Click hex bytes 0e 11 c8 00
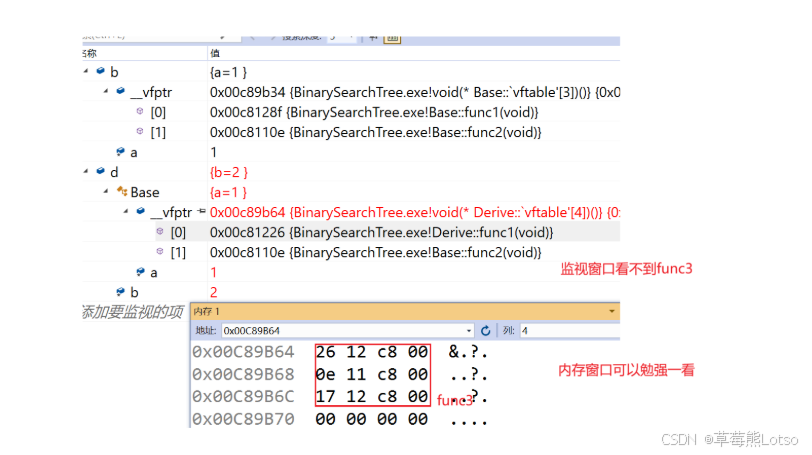Viewport: 812px width, 455px height. pos(372,374)
